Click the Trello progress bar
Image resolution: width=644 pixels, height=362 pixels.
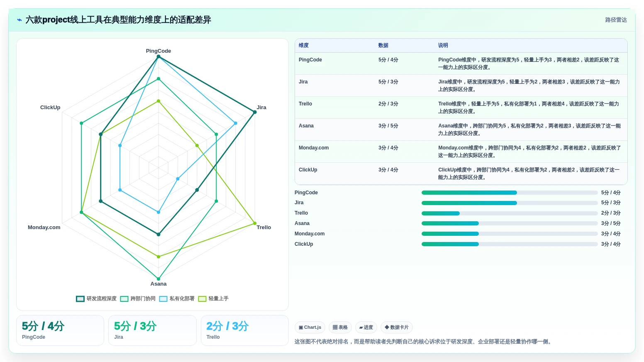tap(510, 213)
